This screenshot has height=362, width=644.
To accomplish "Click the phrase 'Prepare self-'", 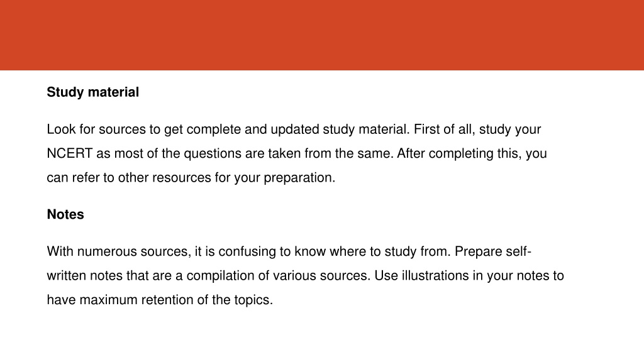I will coord(493,251).
